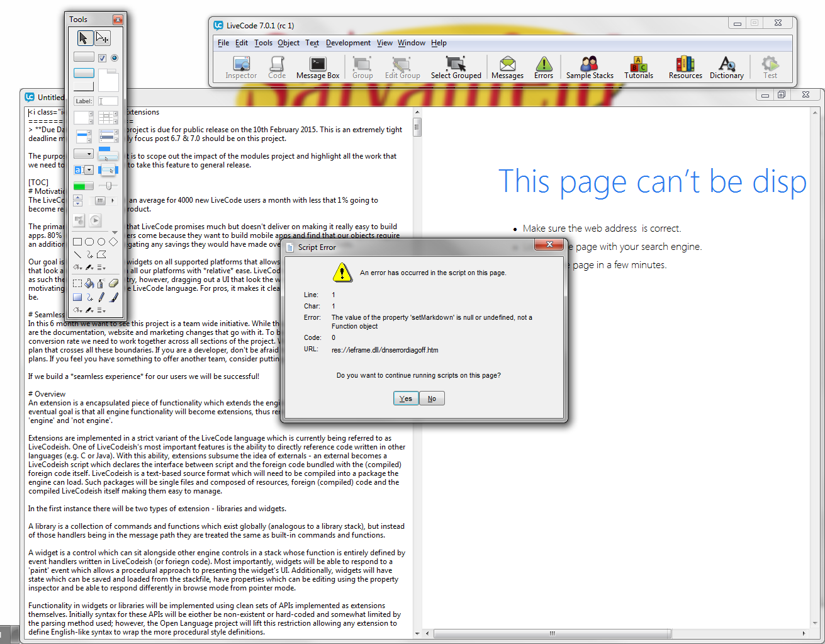Select the Run (browse) pointer tool
This screenshot has width=825, height=644.
(83, 38)
